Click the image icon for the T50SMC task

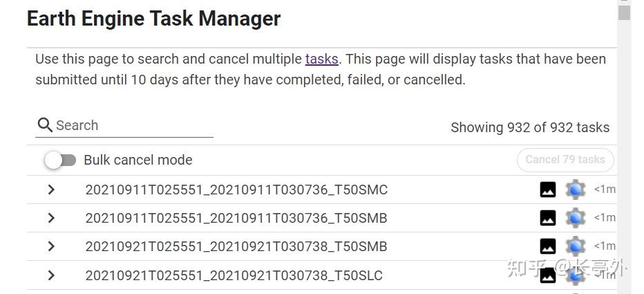[x=547, y=190]
